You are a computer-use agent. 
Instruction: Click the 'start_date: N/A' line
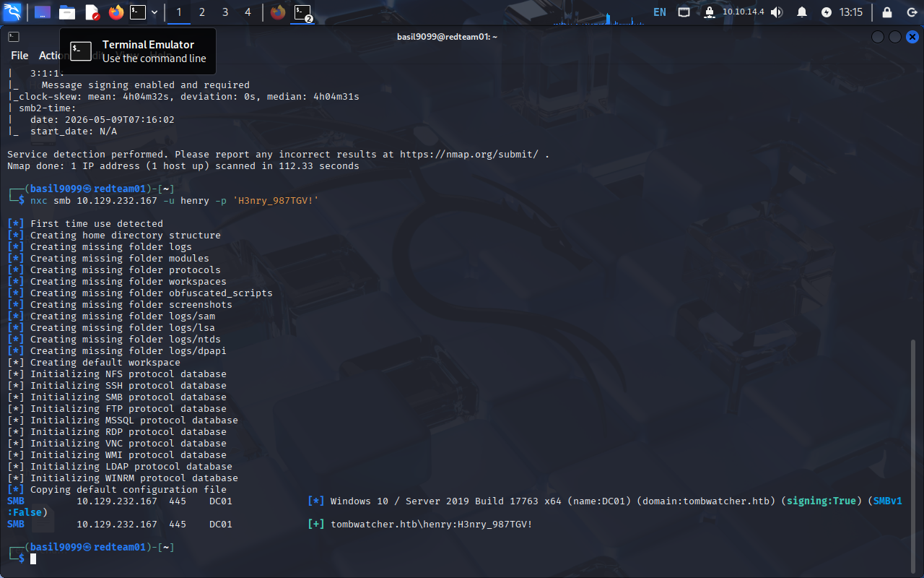pos(73,131)
